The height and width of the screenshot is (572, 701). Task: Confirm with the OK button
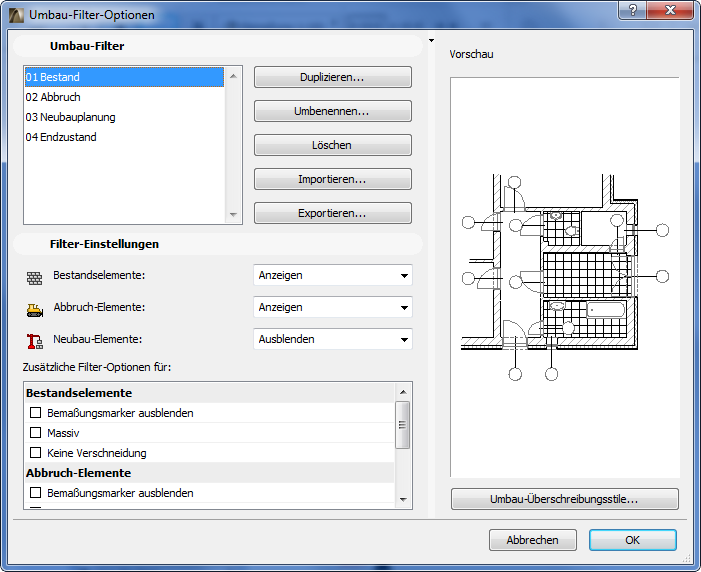coord(633,540)
